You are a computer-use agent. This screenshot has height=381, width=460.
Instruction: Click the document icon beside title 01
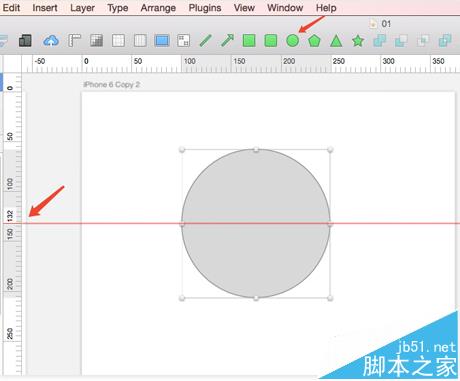373,24
